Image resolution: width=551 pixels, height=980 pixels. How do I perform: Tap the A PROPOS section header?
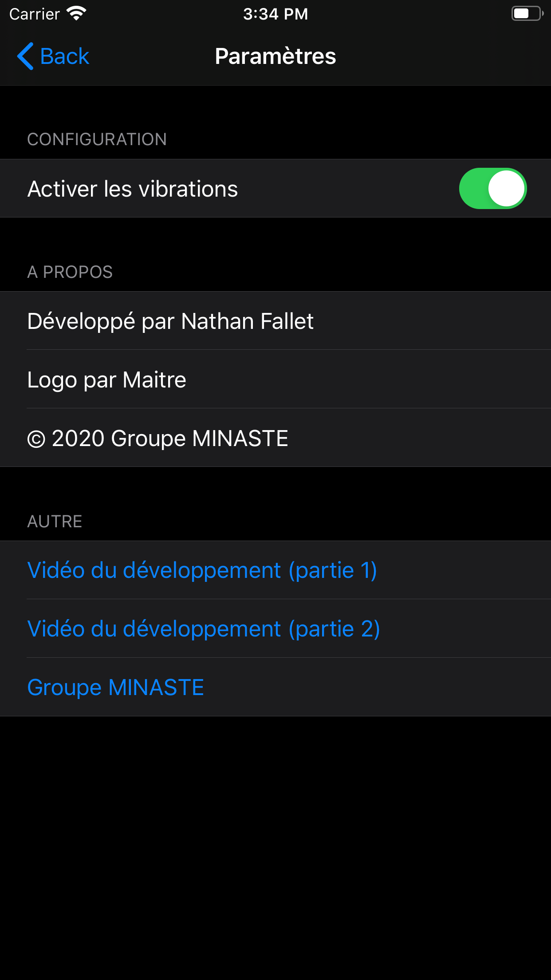(70, 272)
